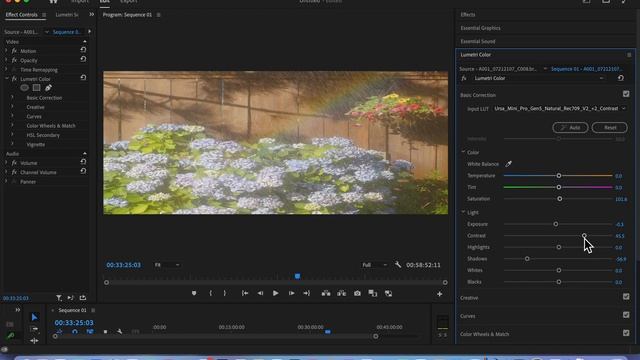640x360 pixels.
Task: Select the Selection tool arrow
Action: pos(34,317)
